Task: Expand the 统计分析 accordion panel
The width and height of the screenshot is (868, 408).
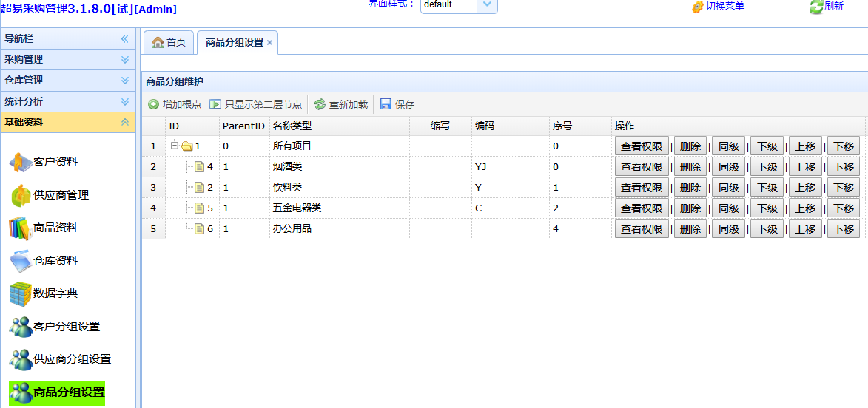Action: pos(67,101)
